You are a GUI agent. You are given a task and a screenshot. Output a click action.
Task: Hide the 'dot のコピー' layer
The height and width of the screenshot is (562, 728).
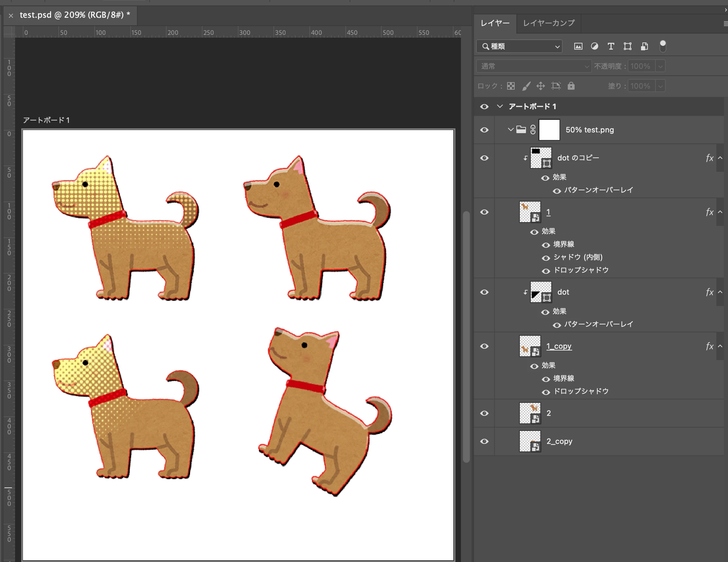point(484,158)
